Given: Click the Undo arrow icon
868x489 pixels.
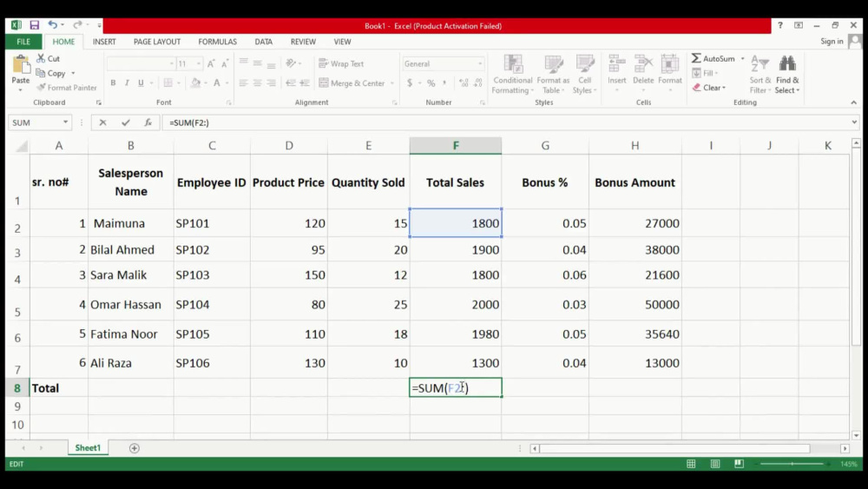Looking at the screenshot, I should point(52,25).
